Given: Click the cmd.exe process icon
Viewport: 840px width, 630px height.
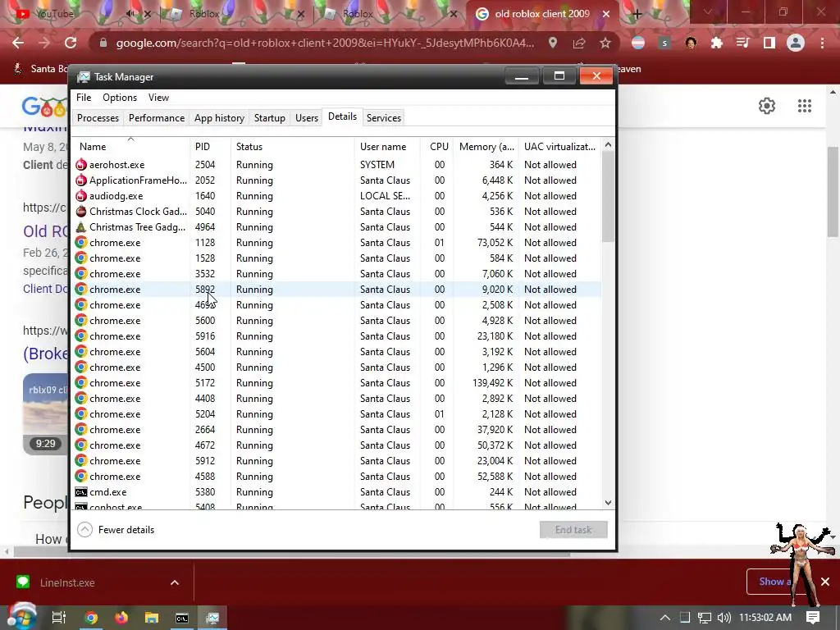Looking at the screenshot, I should pos(81,492).
